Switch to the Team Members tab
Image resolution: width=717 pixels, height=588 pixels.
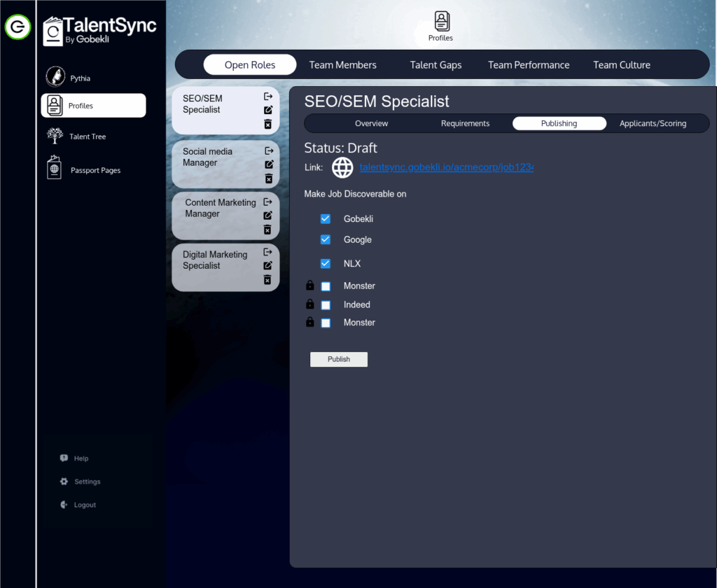coord(342,65)
